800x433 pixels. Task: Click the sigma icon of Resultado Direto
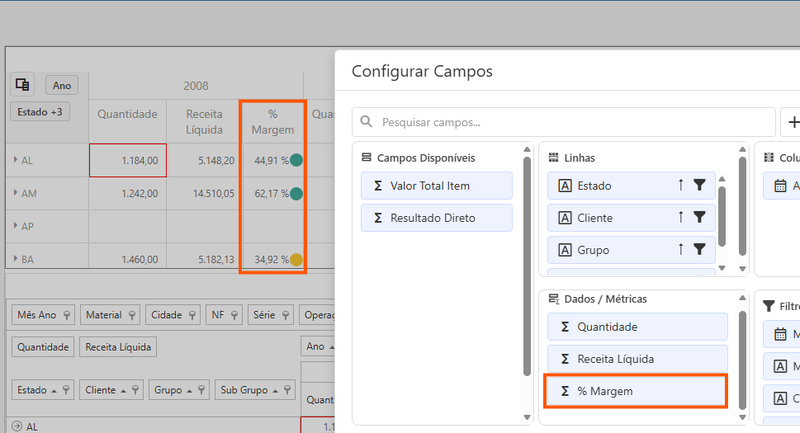(378, 218)
